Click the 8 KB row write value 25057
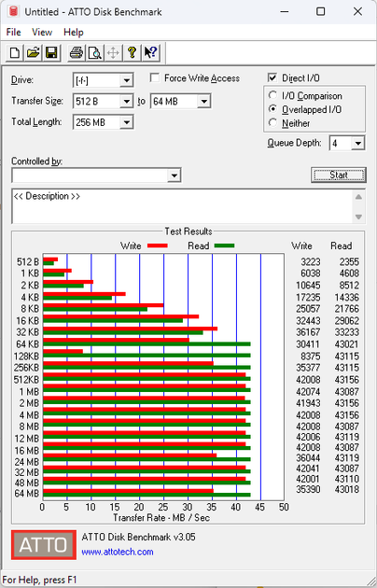Image resolution: width=377 pixels, height=588 pixels. 308,309
